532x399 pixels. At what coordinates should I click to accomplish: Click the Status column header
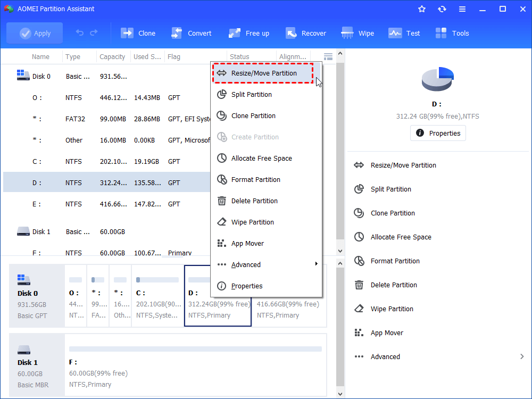coord(239,57)
